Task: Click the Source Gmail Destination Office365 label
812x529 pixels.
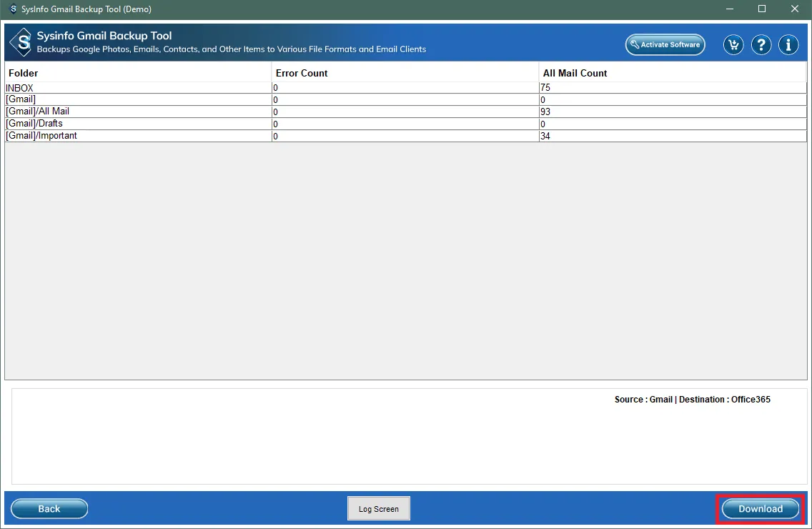Action: pyautogui.click(x=693, y=400)
